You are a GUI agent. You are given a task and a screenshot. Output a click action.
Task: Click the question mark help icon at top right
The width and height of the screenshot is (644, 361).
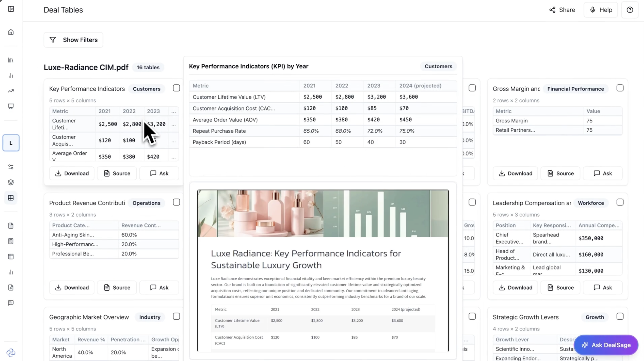point(630,10)
